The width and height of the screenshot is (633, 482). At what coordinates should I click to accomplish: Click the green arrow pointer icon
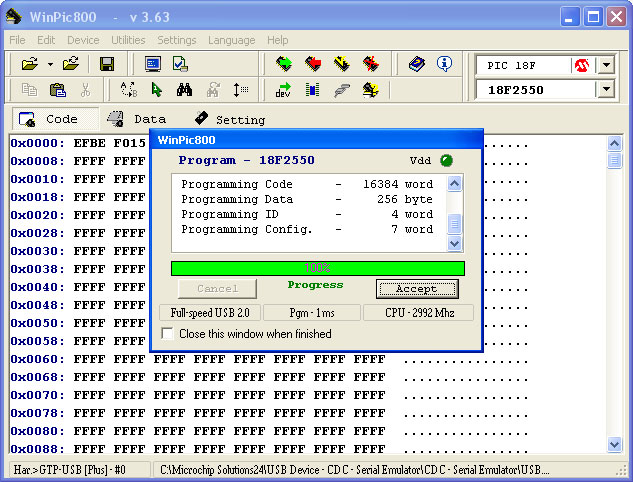tap(157, 90)
